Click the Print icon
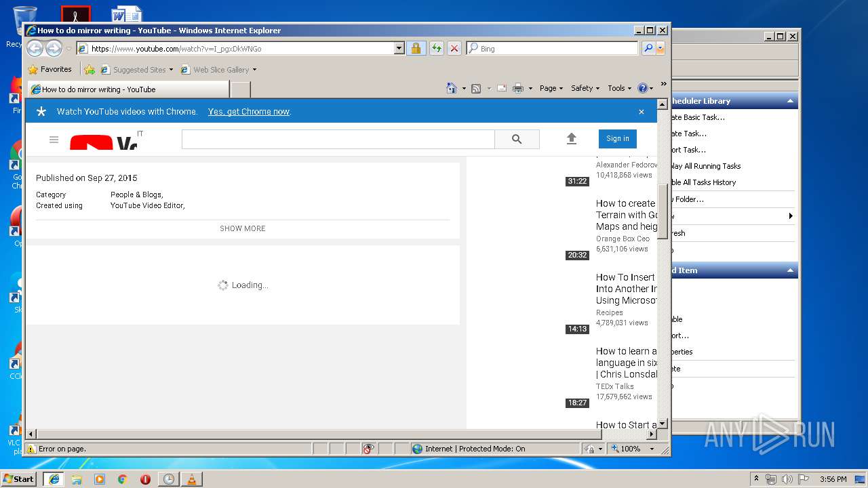Image resolution: width=868 pixels, height=488 pixels. (x=518, y=88)
